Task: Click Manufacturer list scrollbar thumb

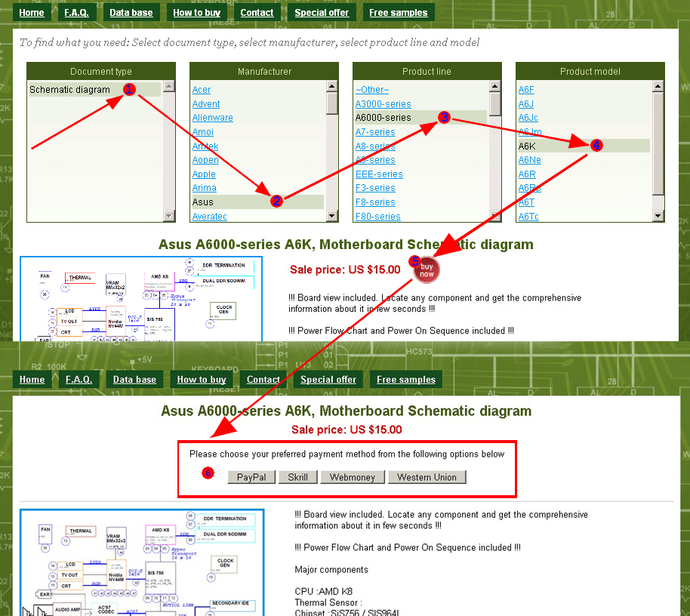Action: 332,103
